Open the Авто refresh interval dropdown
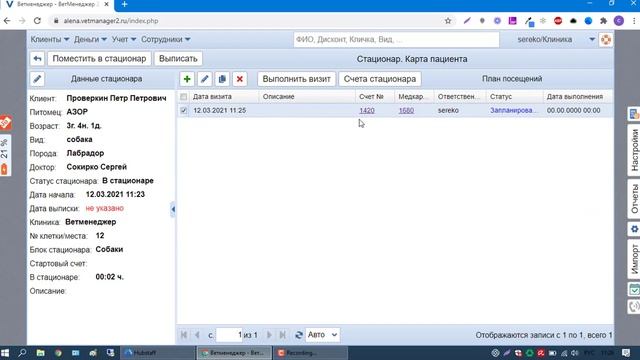640x360 pixels. 322,335
